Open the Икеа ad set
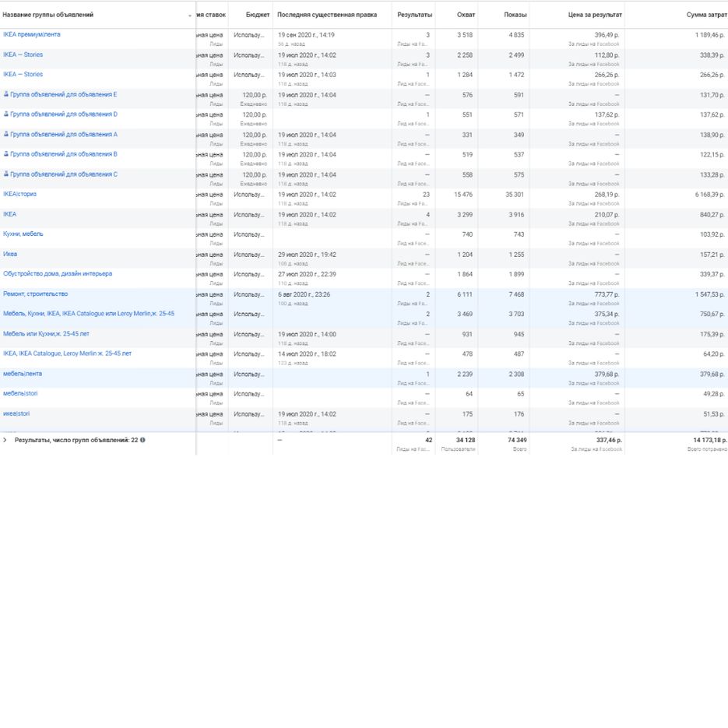This screenshot has width=728, height=728. [10, 254]
